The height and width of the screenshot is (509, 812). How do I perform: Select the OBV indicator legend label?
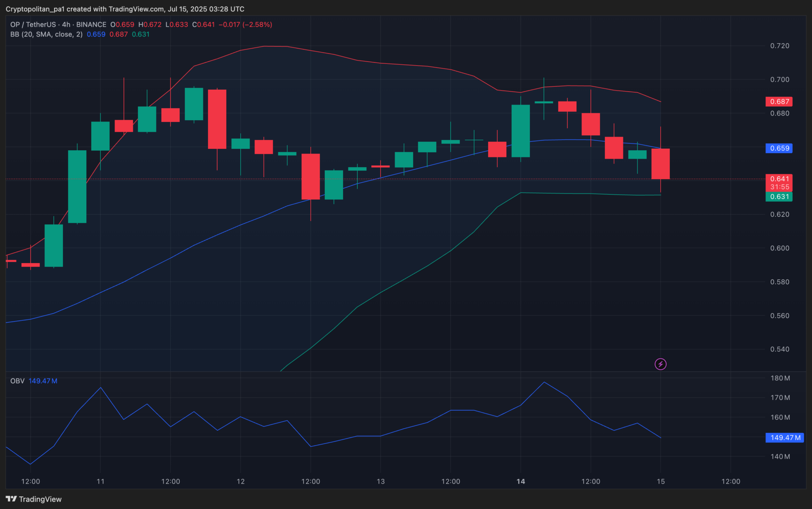coord(17,381)
